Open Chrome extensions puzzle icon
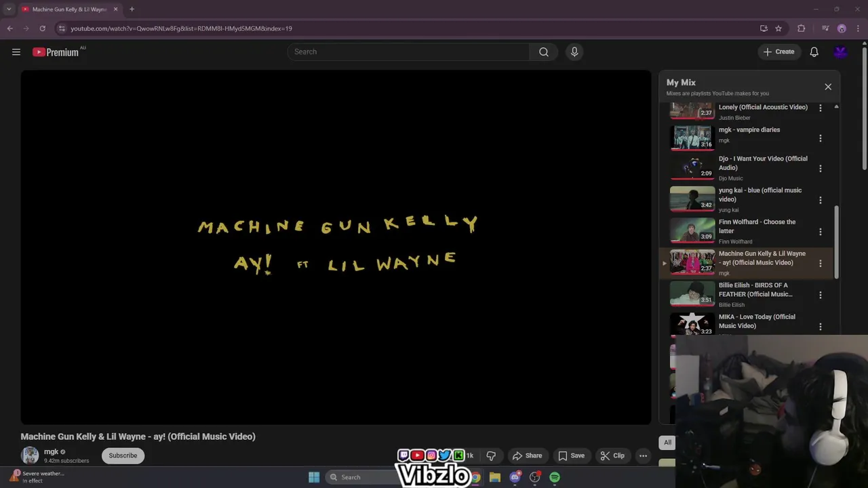The height and width of the screenshot is (488, 868). pos(802,28)
